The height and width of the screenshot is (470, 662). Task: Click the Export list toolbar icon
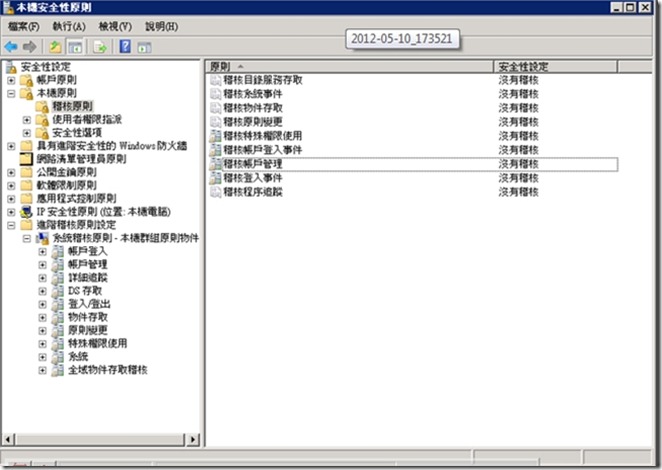point(100,46)
